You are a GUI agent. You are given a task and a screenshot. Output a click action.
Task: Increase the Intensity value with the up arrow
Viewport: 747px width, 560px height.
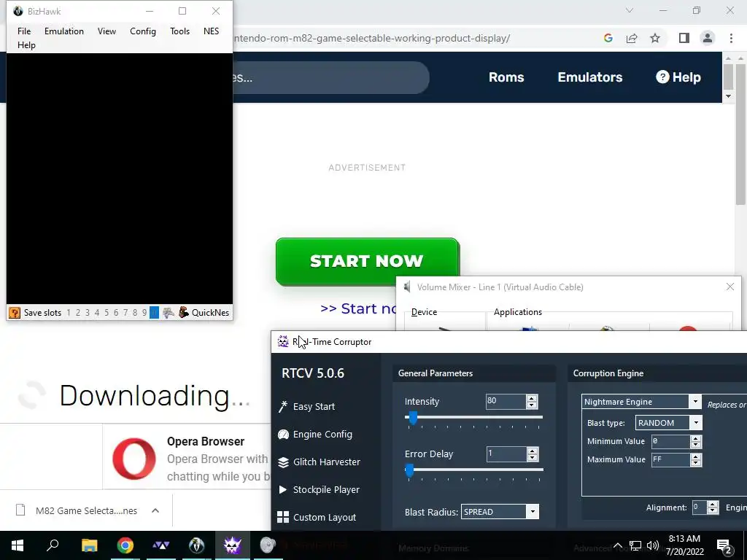coord(532,398)
